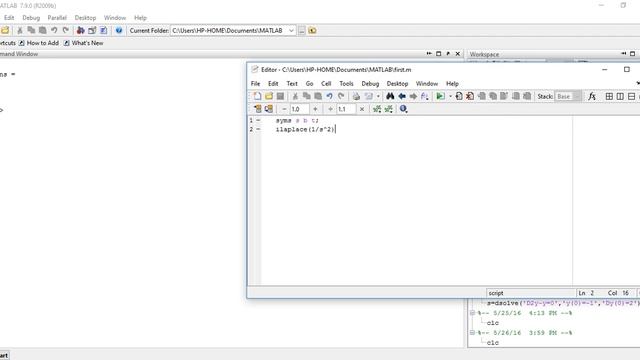Launch Simulink from the main toolbar
640x360 pixels.
[x=80, y=30]
